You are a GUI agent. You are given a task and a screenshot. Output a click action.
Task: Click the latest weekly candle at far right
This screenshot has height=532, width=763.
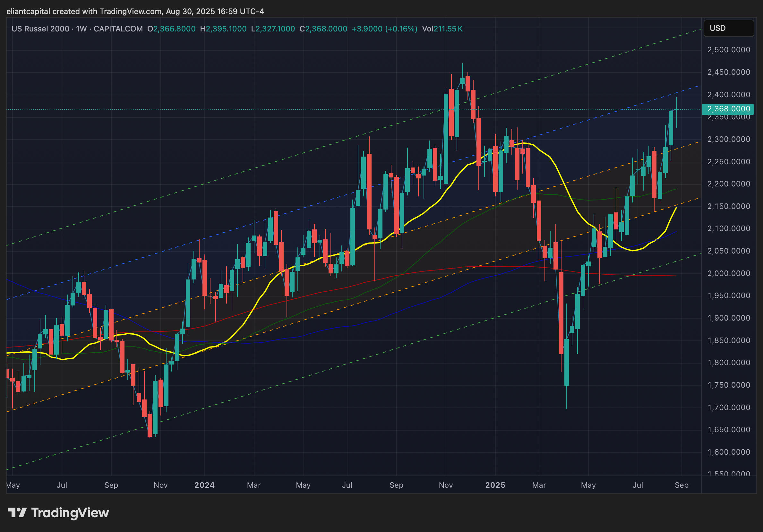(676, 110)
